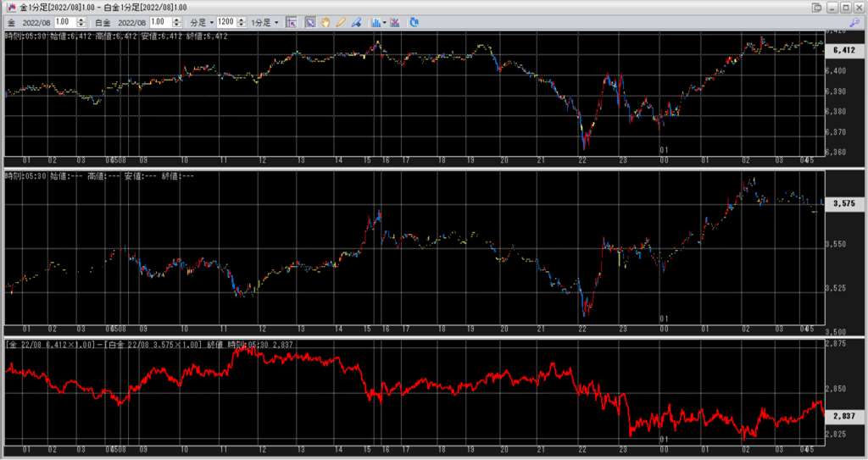868x460 pixels.
Task: Select the arrow pointer tool
Action: (x=310, y=22)
